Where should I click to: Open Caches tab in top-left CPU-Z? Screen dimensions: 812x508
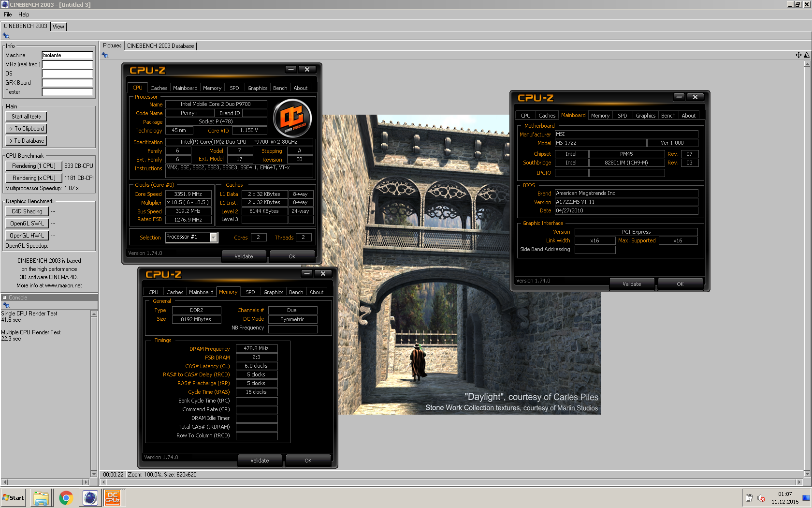pyautogui.click(x=159, y=88)
